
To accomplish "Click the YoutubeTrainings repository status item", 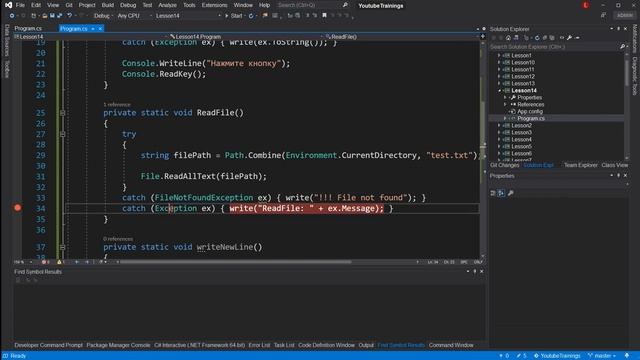I will click(557, 356).
